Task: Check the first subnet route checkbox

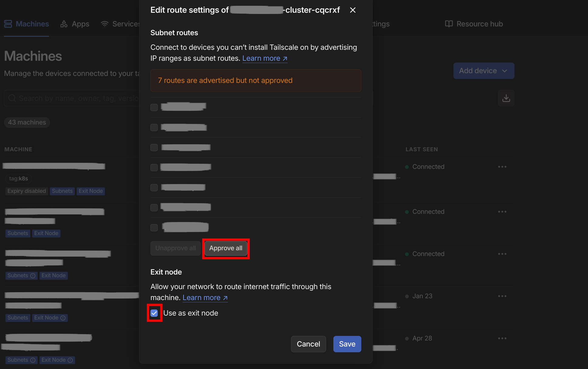Action: tap(154, 107)
